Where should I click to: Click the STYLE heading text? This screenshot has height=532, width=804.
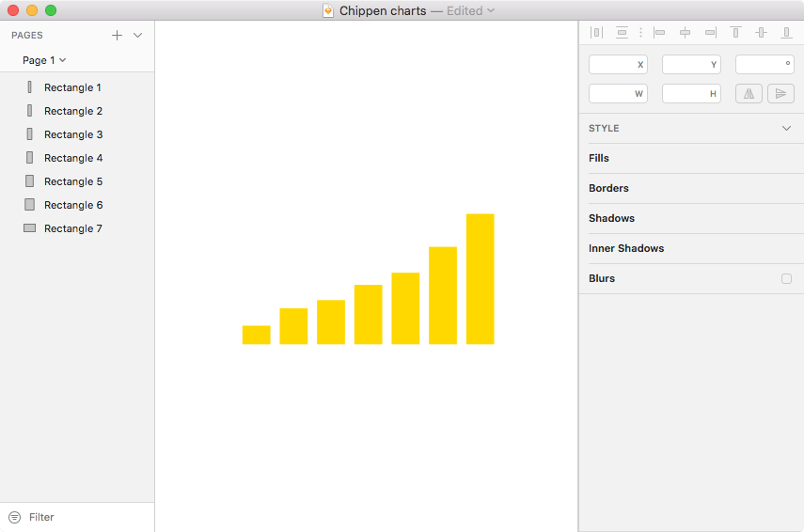(604, 128)
